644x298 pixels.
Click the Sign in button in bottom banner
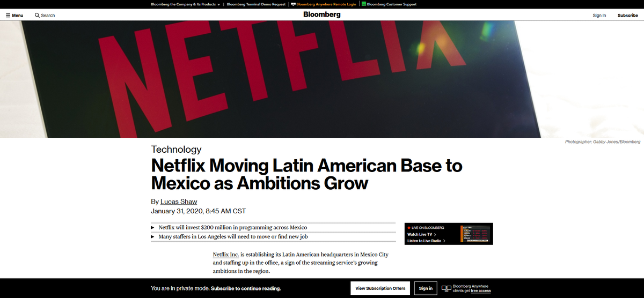(426, 288)
